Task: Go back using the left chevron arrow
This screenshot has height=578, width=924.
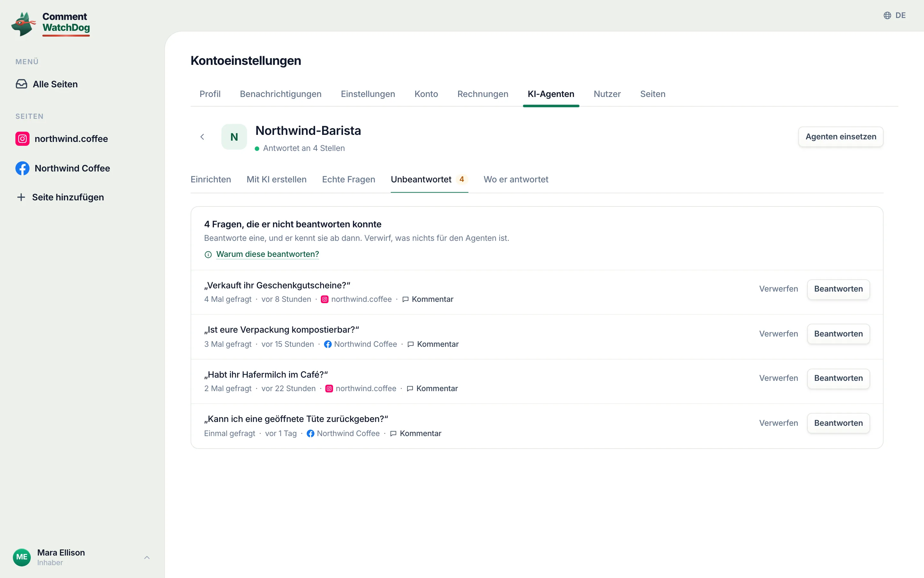Action: [x=202, y=137]
